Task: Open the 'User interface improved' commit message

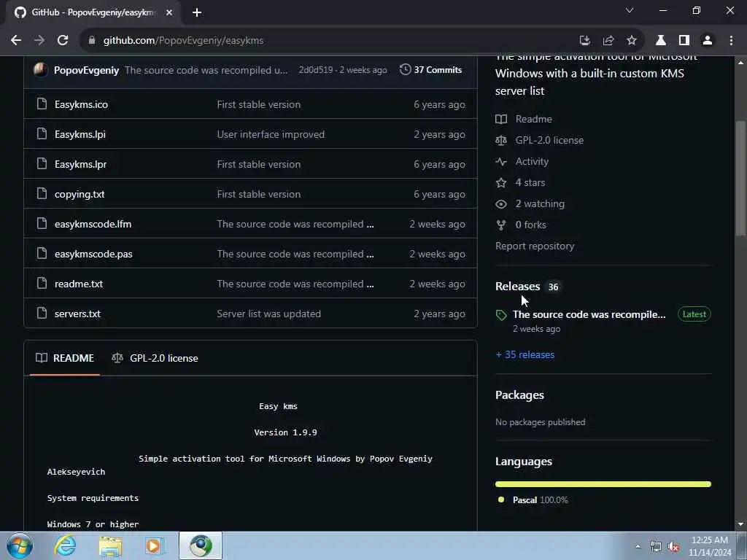Action: coord(271,134)
